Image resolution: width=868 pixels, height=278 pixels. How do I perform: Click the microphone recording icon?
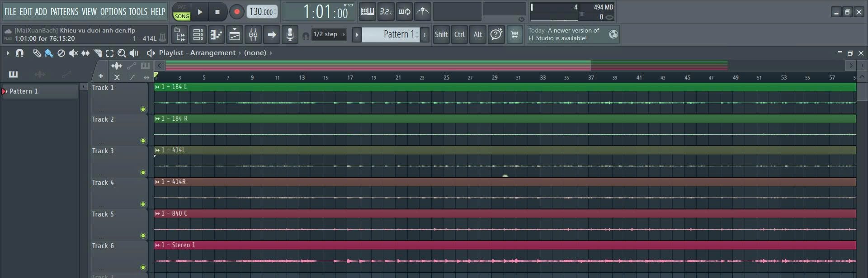coord(290,35)
